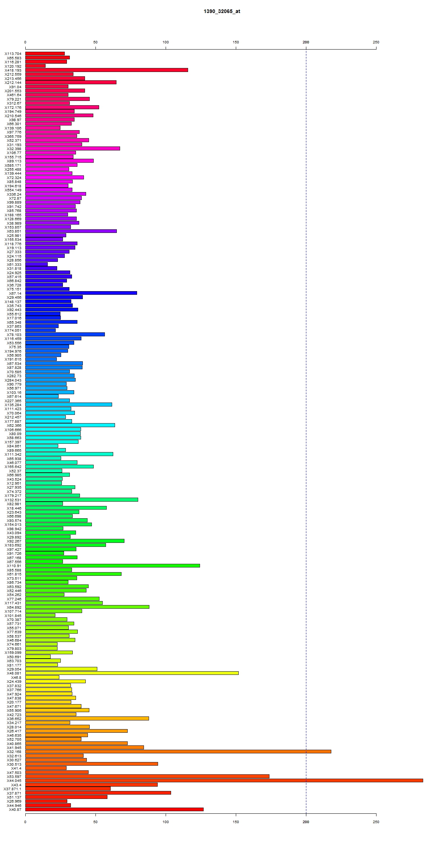This screenshot has height=868, width=434.
Task: Pick the X212.144 bar
Action: click(x=71, y=82)
